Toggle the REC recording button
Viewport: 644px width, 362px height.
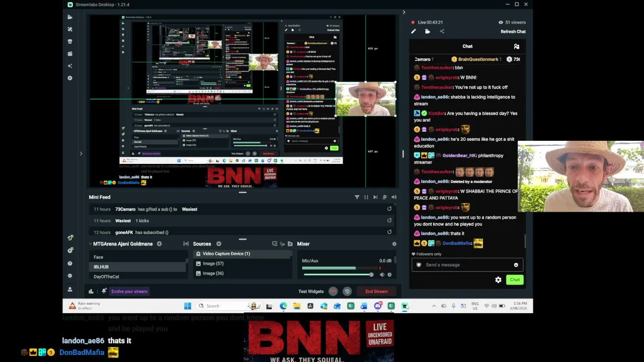[x=333, y=291]
